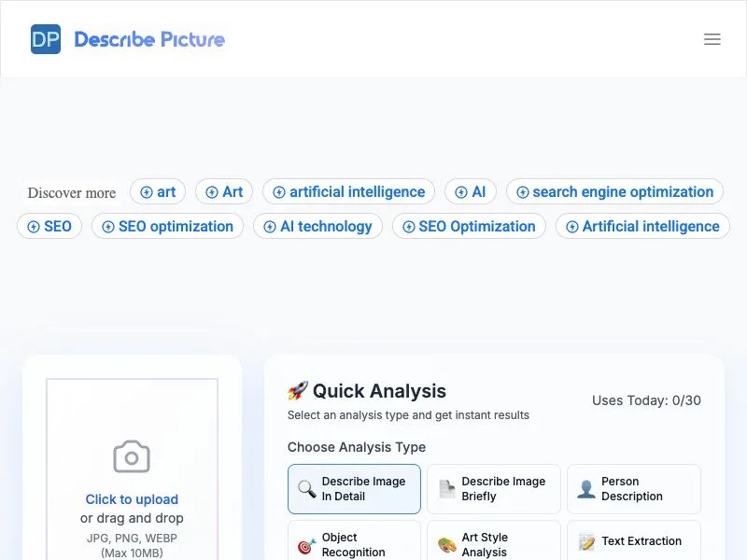Select Describe Image In Detail option

point(354,489)
